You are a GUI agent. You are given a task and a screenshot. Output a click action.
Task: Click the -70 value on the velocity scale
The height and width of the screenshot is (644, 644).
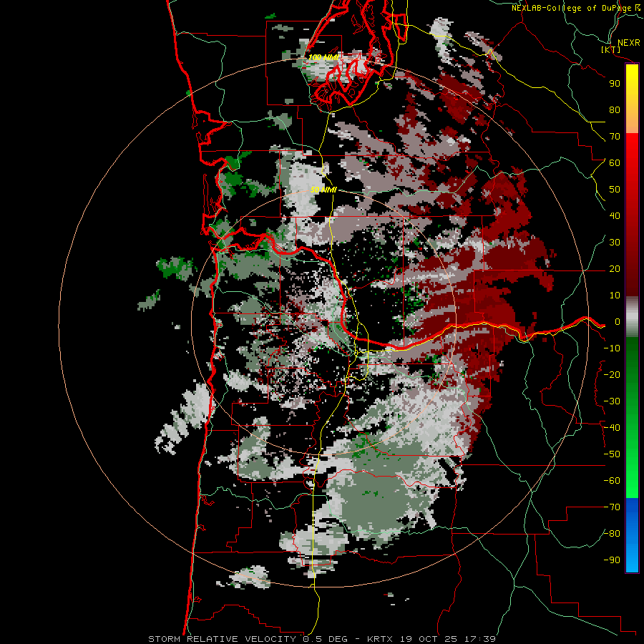pyautogui.click(x=612, y=507)
